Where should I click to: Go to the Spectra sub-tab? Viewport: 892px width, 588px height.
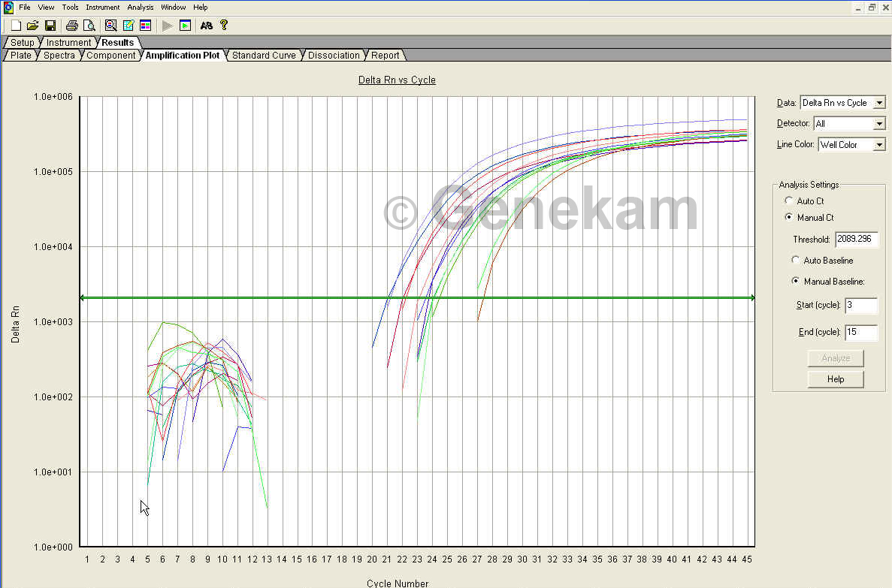(x=59, y=55)
